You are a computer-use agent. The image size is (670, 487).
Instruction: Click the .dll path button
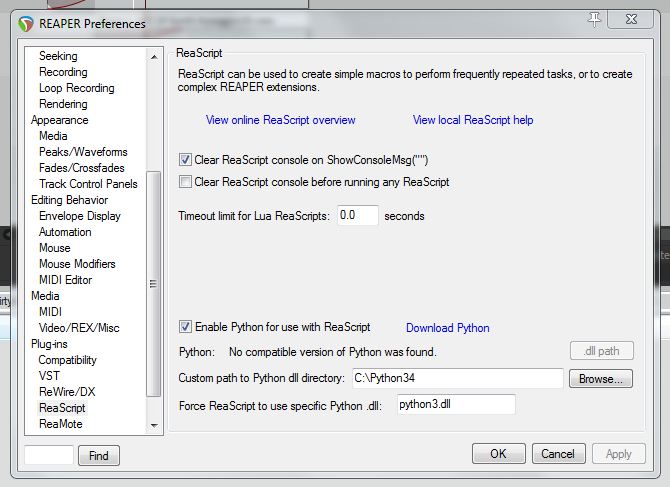(x=602, y=351)
